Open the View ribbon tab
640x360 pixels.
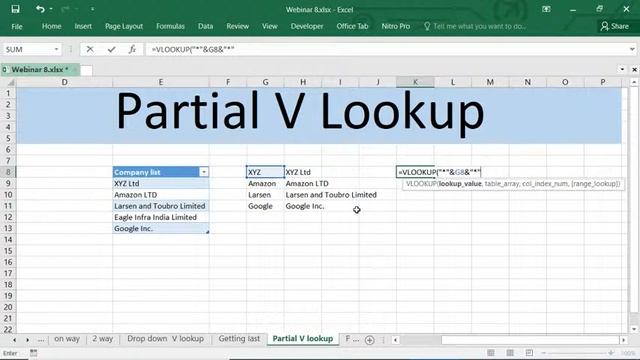click(269, 26)
